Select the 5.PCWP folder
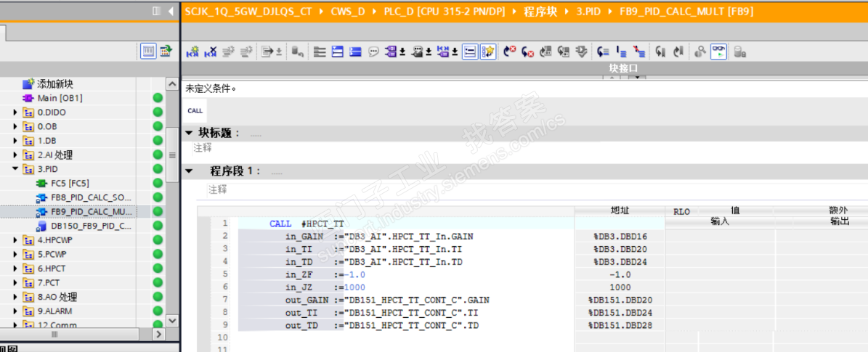The image size is (868, 352). [x=52, y=255]
